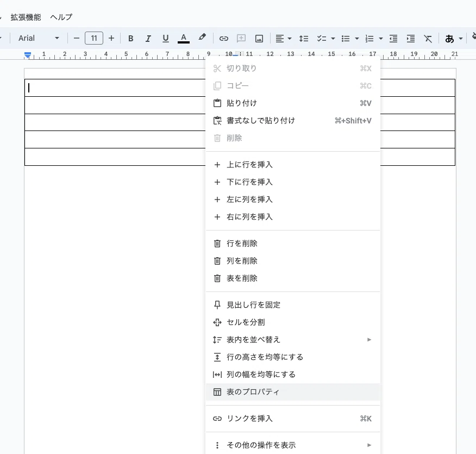Toggle bold formatting in toolbar
476x454 pixels.
(130, 38)
